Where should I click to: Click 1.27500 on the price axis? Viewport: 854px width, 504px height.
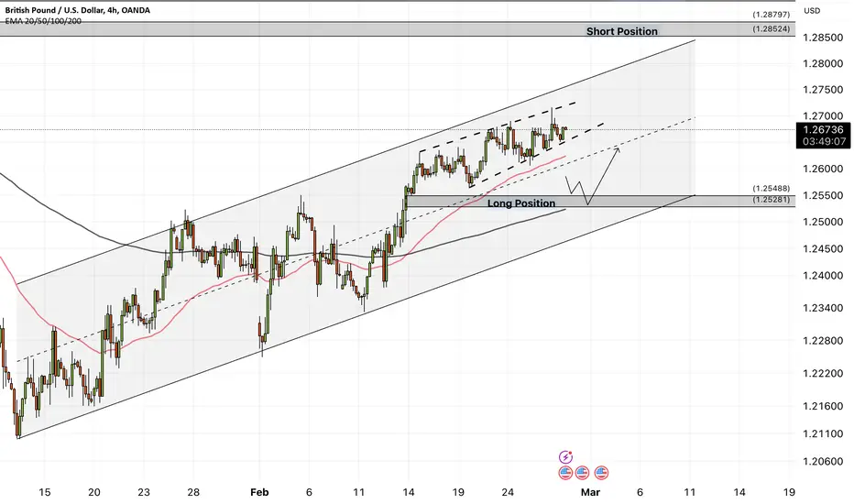pos(823,90)
